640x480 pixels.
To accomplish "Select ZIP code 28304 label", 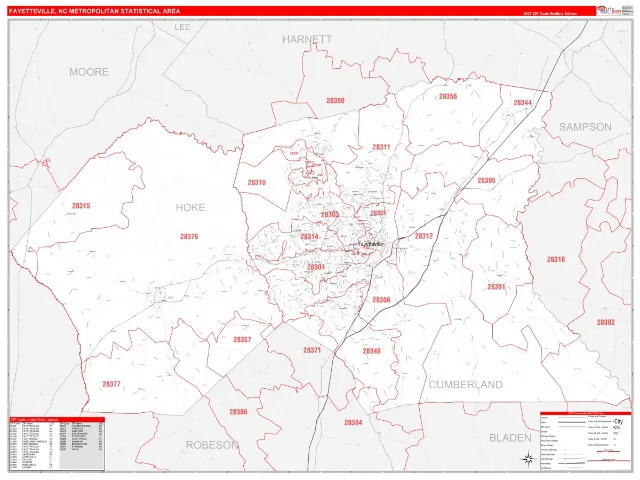I will point(316,267).
